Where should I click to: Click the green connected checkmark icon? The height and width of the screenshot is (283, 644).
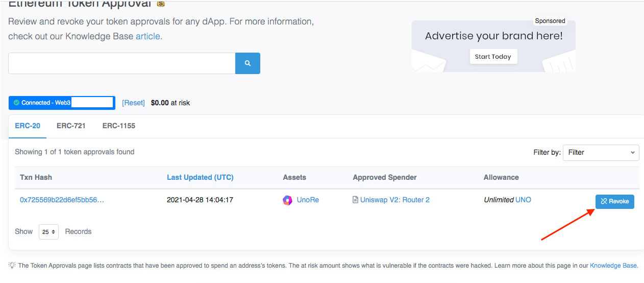[16, 103]
